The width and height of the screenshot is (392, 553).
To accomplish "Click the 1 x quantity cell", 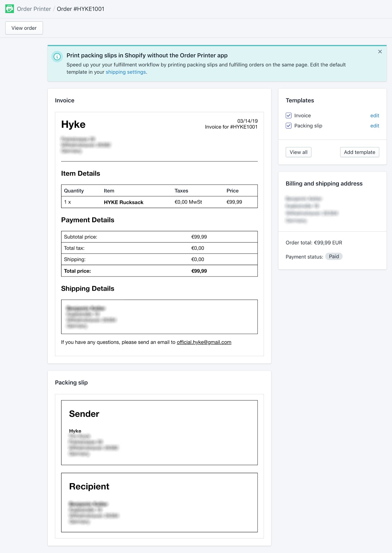I will pos(67,202).
